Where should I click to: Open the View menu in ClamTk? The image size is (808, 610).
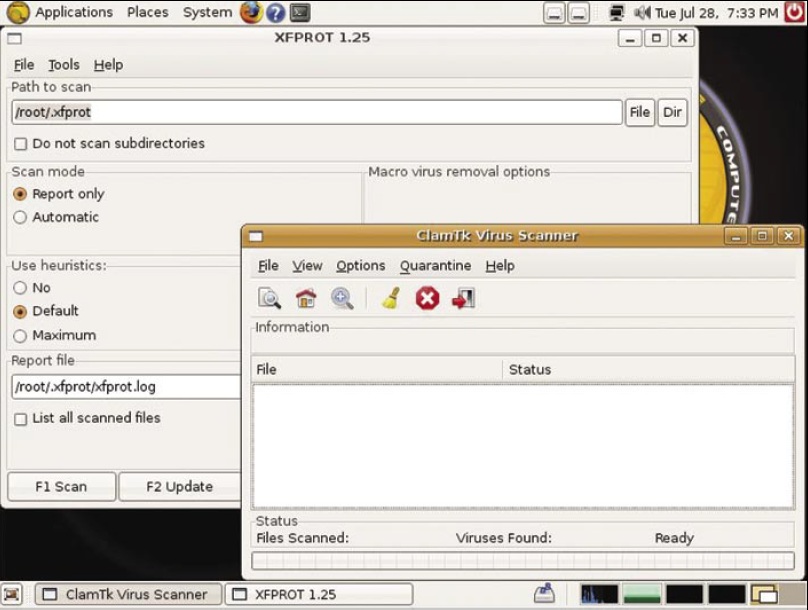click(307, 266)
